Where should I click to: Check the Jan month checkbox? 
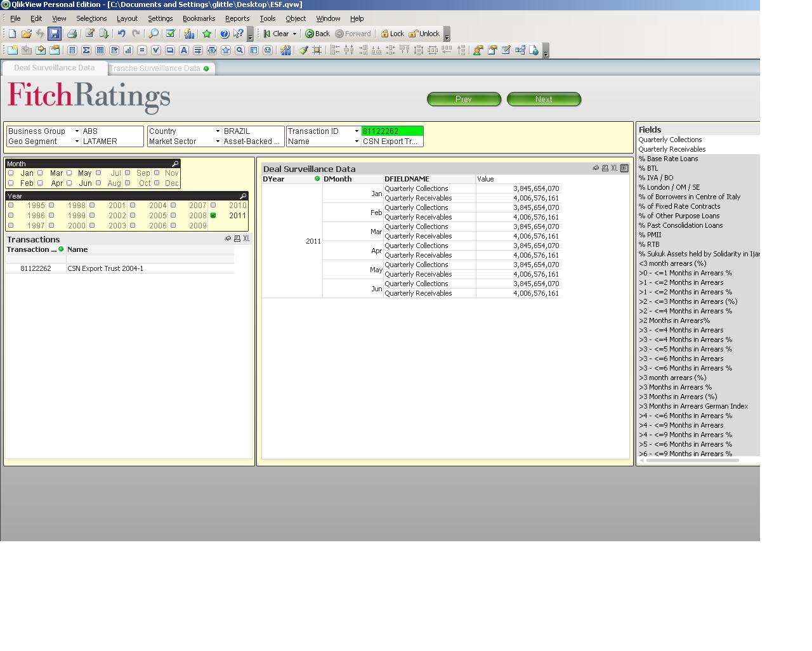tap(11, 173)
